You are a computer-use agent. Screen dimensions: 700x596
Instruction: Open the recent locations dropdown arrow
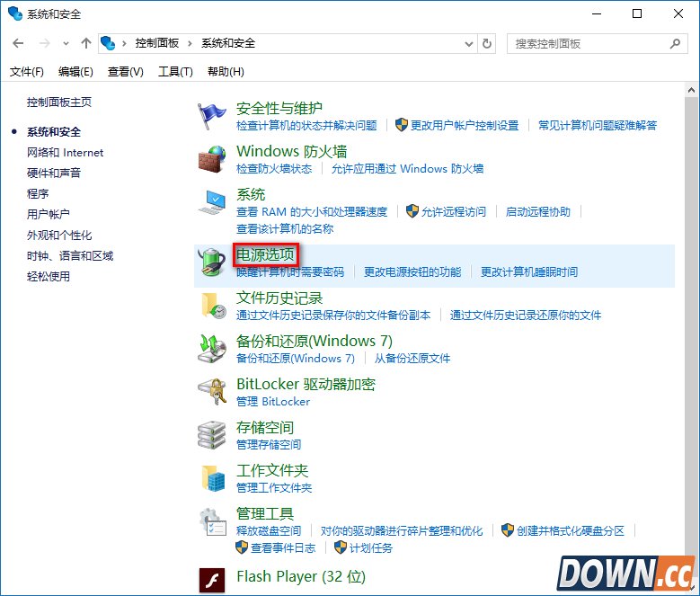(x=66, y=44)
